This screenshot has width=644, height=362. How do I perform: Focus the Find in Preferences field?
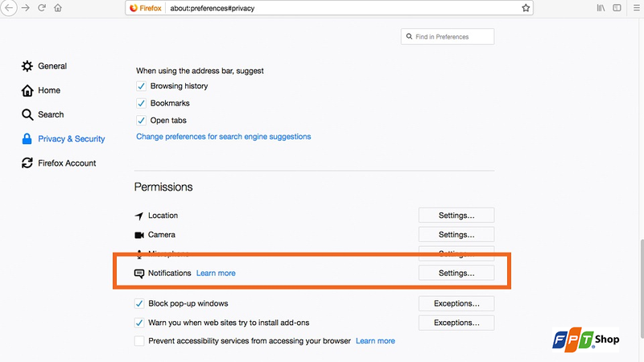pyautogui.click(x=448, y=36)
